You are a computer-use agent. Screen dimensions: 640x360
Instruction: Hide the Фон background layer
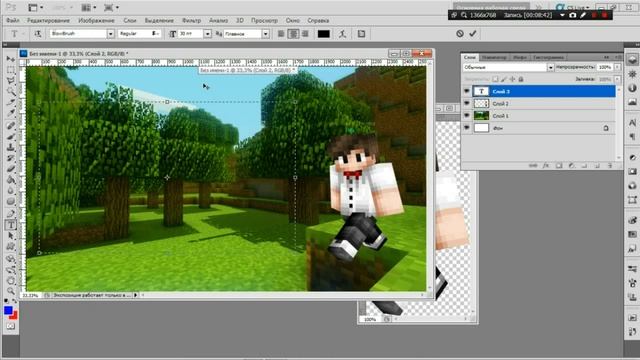coord(467,128)
